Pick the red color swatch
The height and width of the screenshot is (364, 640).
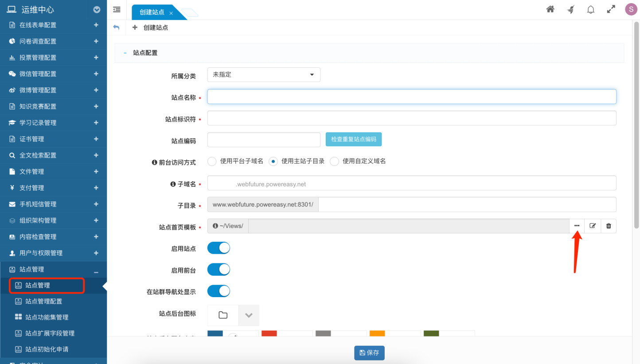point(269,333)
